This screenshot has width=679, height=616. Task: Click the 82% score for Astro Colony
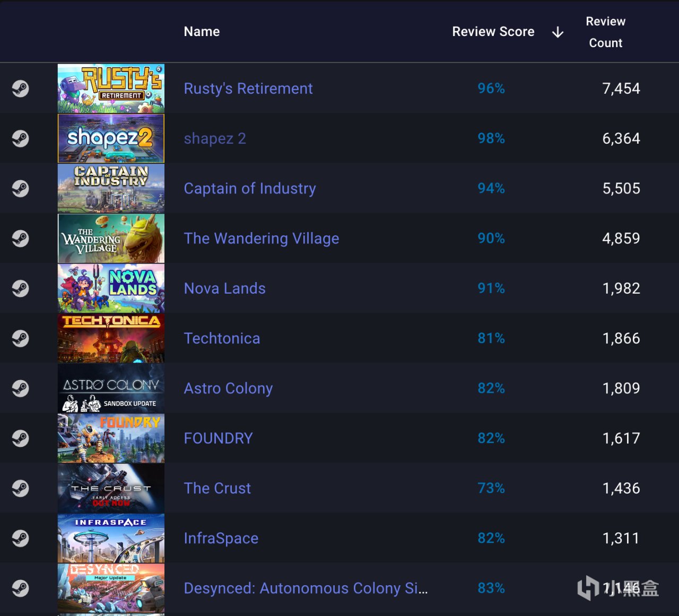click(x=491, y=389)
